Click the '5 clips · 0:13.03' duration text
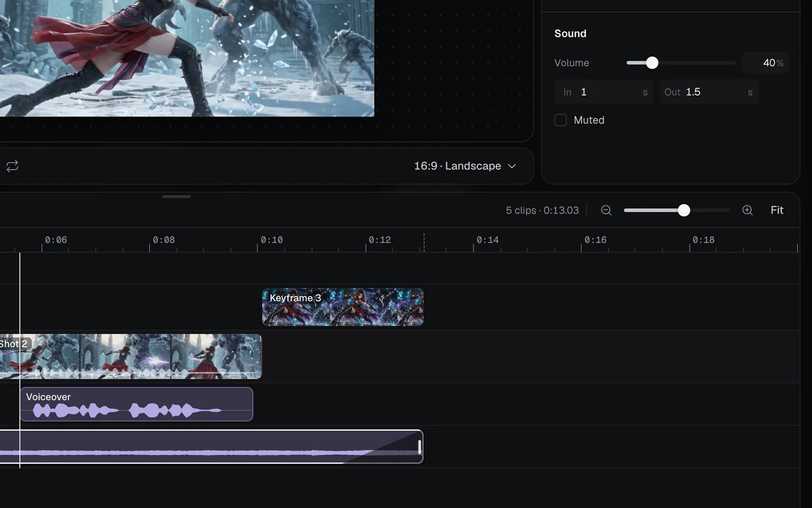The width and height of the screenshot is (812, 508). coord(542,210)
